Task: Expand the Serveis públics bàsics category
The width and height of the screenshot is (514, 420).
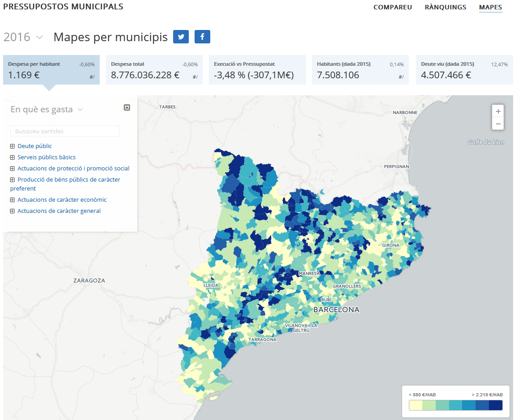Action: click(x=13, y=157)
